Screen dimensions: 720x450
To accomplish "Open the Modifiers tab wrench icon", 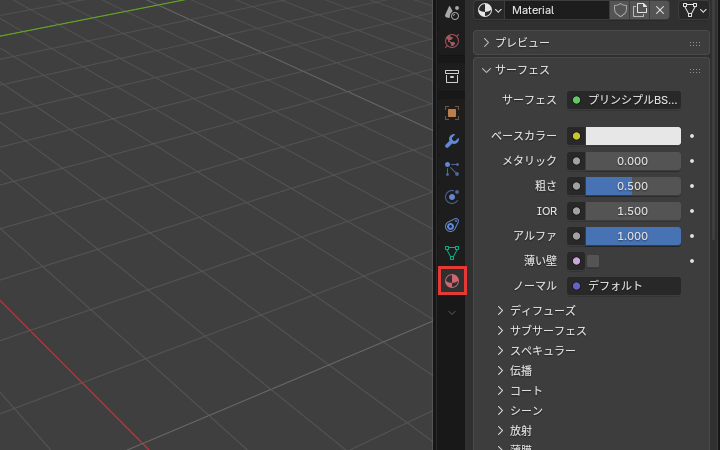I will click(452, 141).
